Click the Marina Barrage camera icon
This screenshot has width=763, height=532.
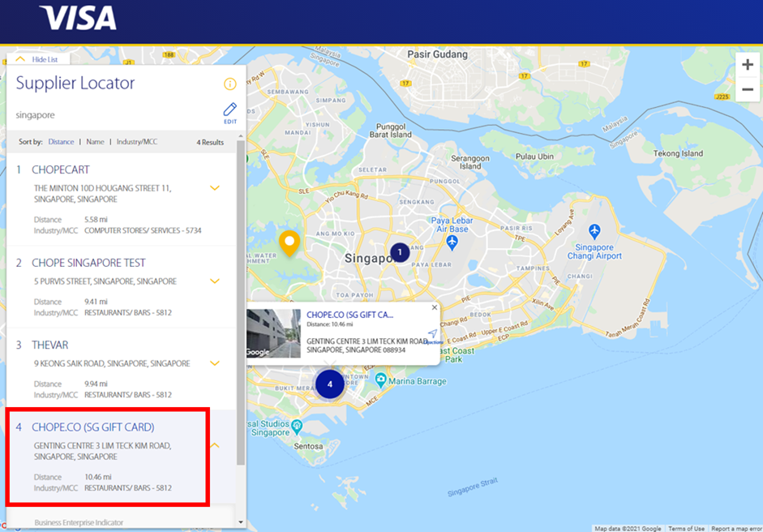pos(380,380)
